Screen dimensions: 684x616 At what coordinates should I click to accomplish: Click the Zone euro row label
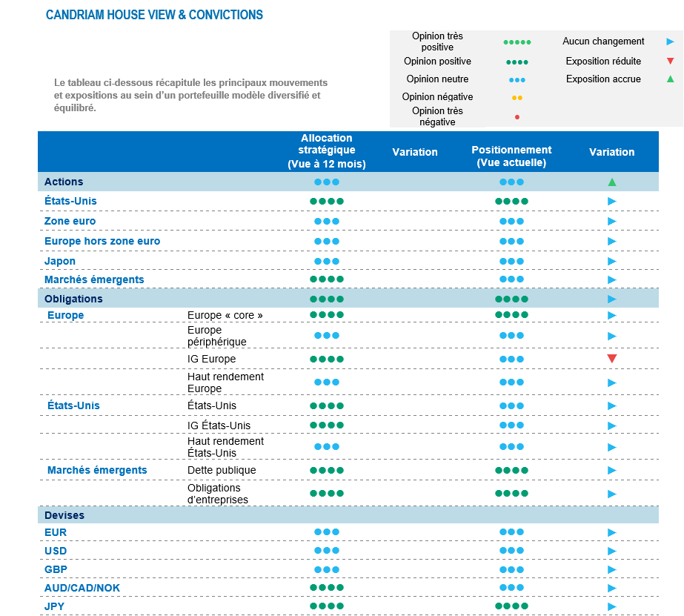coord(70,221)
